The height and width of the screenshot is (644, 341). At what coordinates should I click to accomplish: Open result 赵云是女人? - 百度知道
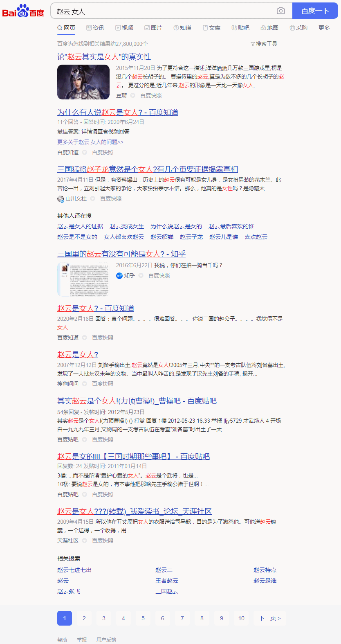tap(96, 308)
